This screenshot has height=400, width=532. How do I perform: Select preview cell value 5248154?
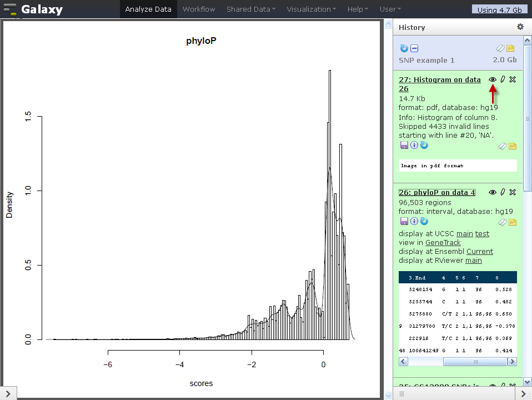[420, 289]
